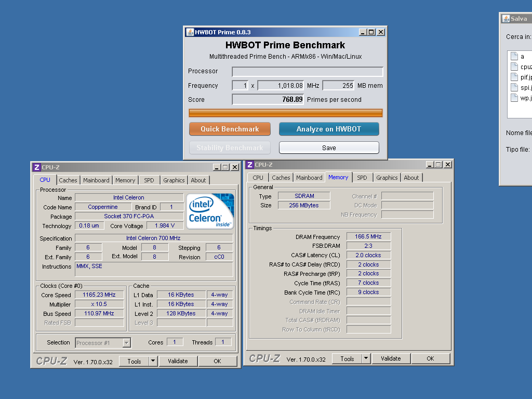Switch to Mainboard tab in left CPU-Z window
This screenshot has width=532, height=399.
[96, 180]
